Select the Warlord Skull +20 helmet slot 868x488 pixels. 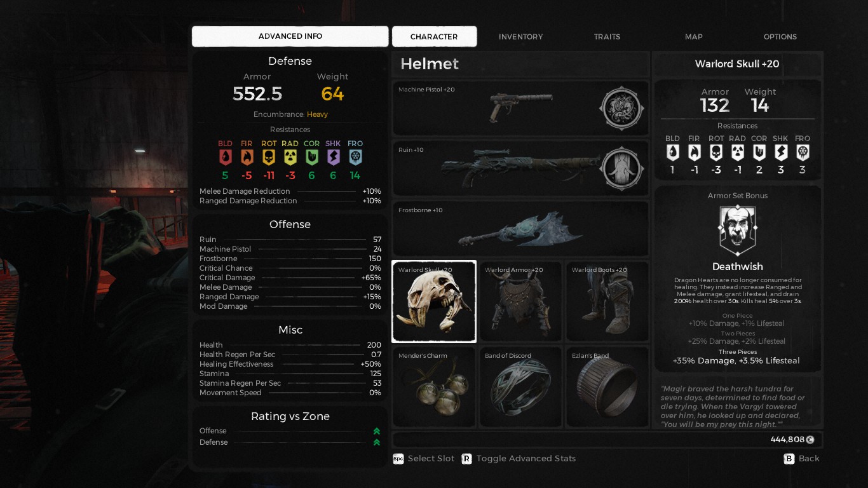pos(434,301)
